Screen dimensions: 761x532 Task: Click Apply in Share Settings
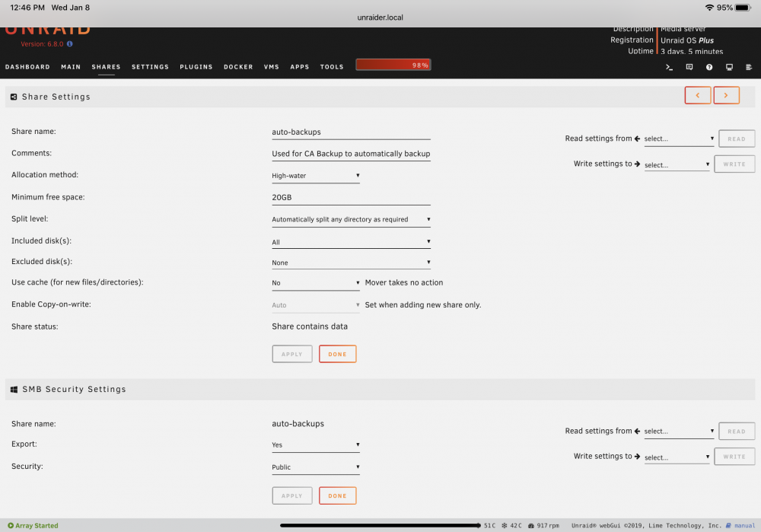(x=292, y=354)
